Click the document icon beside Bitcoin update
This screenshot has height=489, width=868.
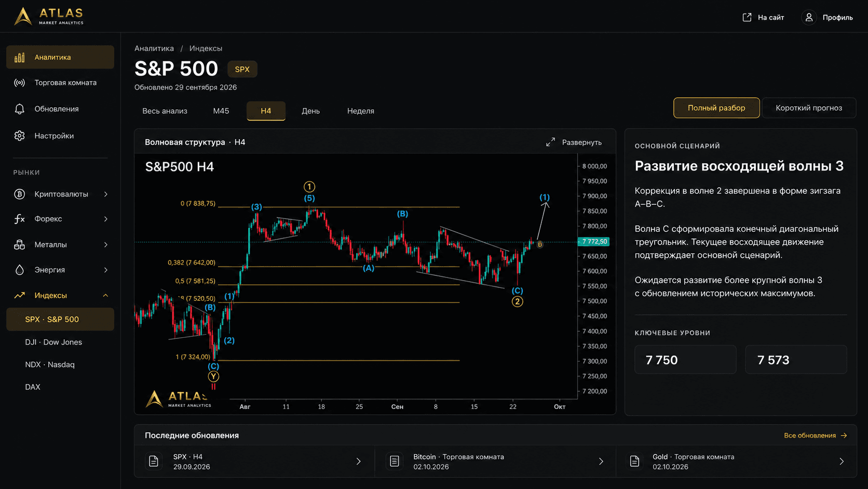pyautogui.click(x=395, y=461)
